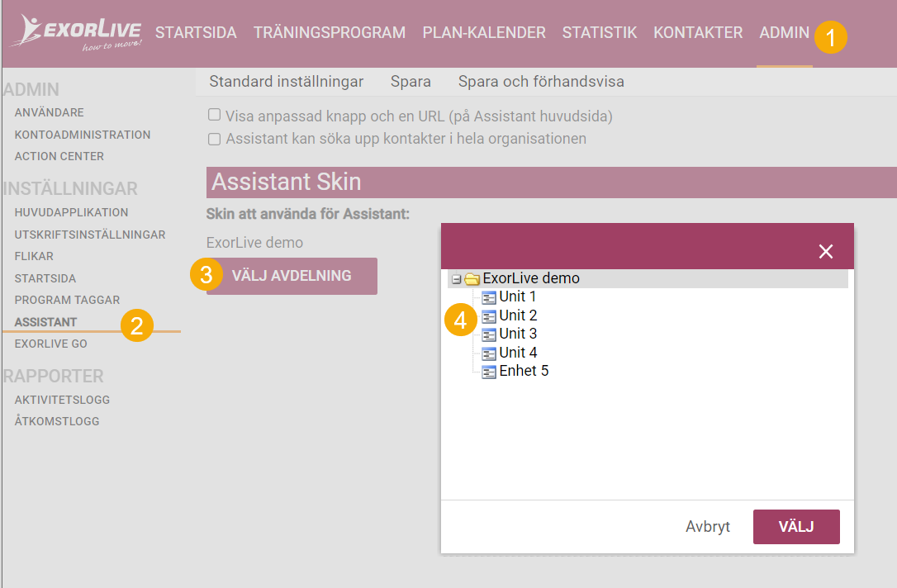The image size is (897, 588).
Task: Click the ExorLive logo
Action: 76,34
